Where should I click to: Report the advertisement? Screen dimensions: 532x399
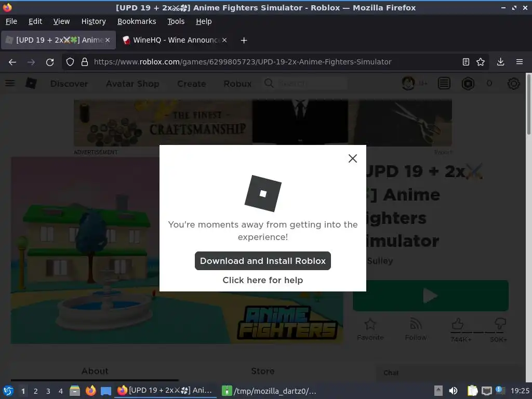pyautogui.click(x=443, y=152)
